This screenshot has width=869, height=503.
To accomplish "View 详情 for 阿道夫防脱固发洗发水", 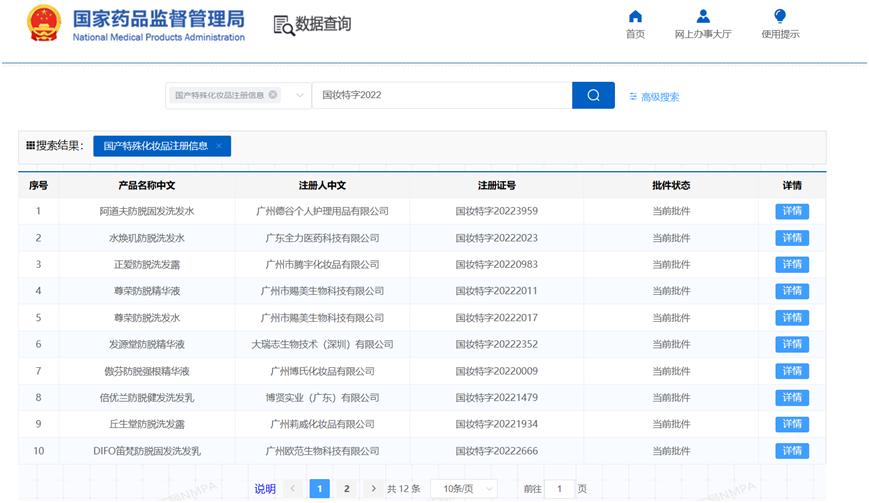I will pos(792,211).
